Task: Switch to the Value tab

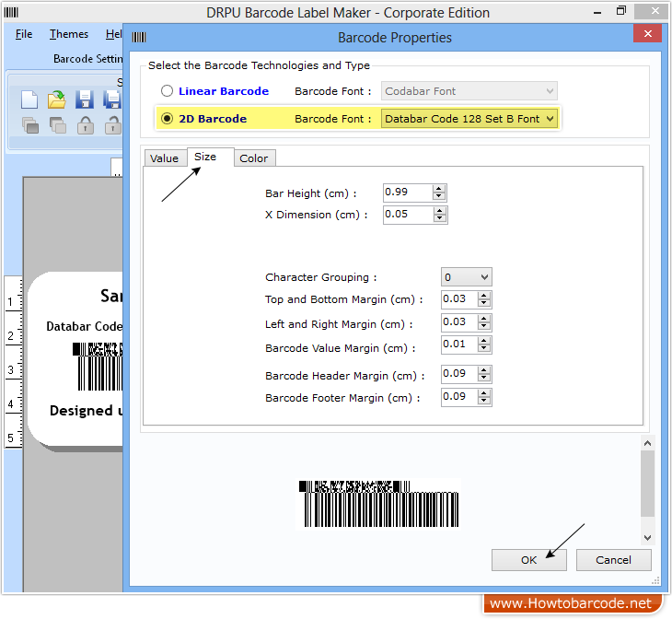Action: click(164, 158)
